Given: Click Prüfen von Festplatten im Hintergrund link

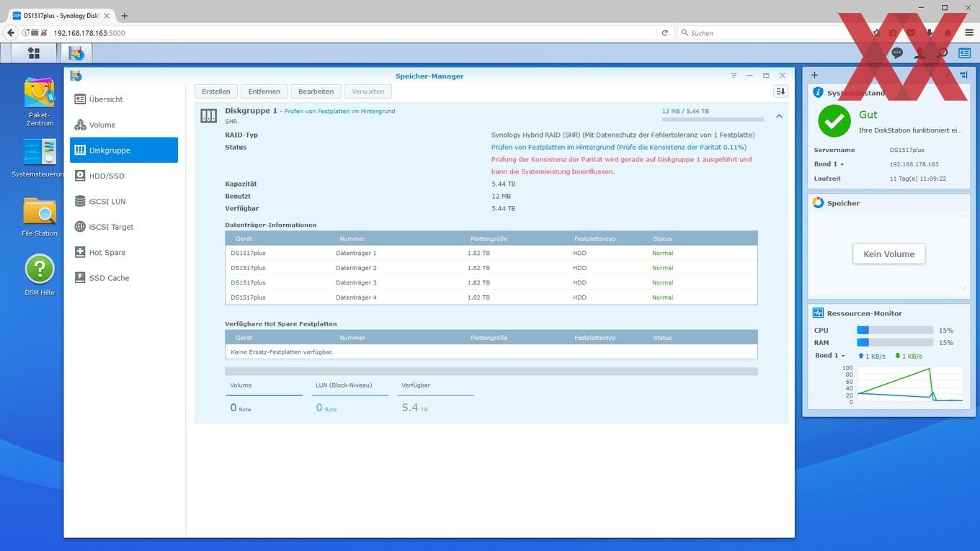Looking at the screenshot, I should pyautogui.click(x=339, y=112).
